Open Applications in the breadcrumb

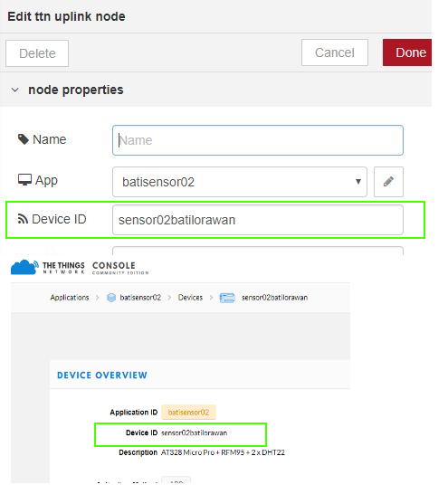70,298
